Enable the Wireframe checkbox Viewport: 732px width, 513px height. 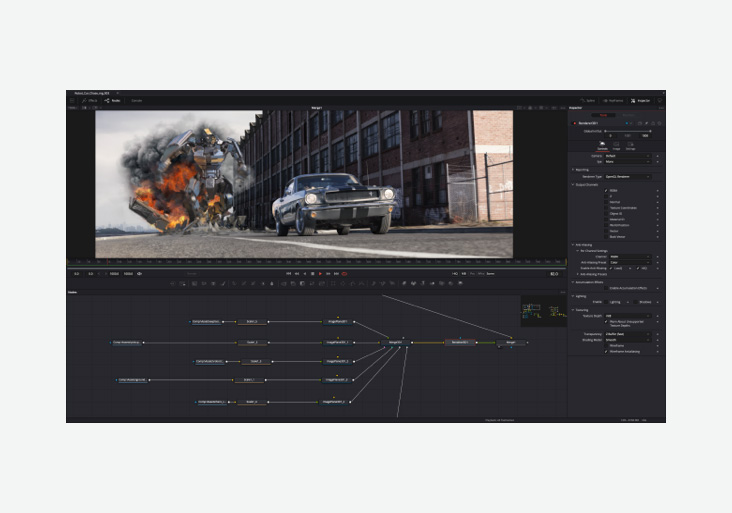click(606, 346)
